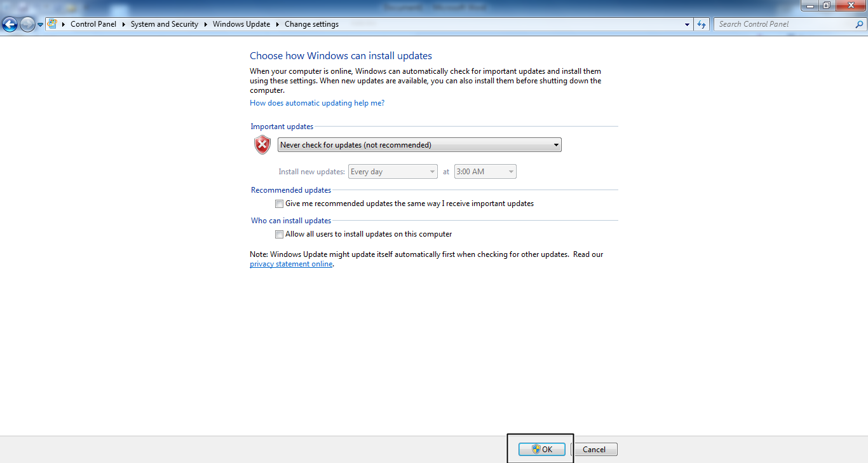Screen dimensions: 868x463
Task: Confirm settings with the OK button
Action: pos(542,449)
